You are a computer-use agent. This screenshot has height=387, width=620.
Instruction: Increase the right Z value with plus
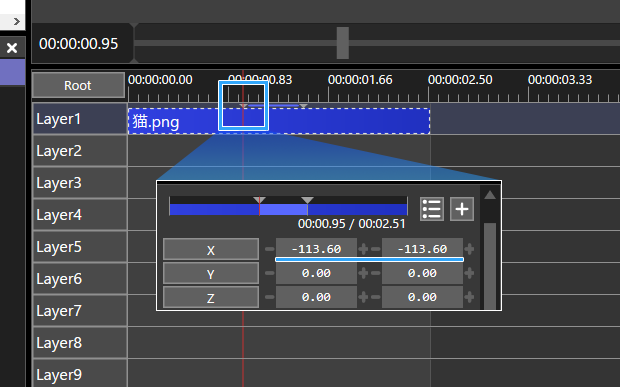pyautogui.click(x=469, y=297)
